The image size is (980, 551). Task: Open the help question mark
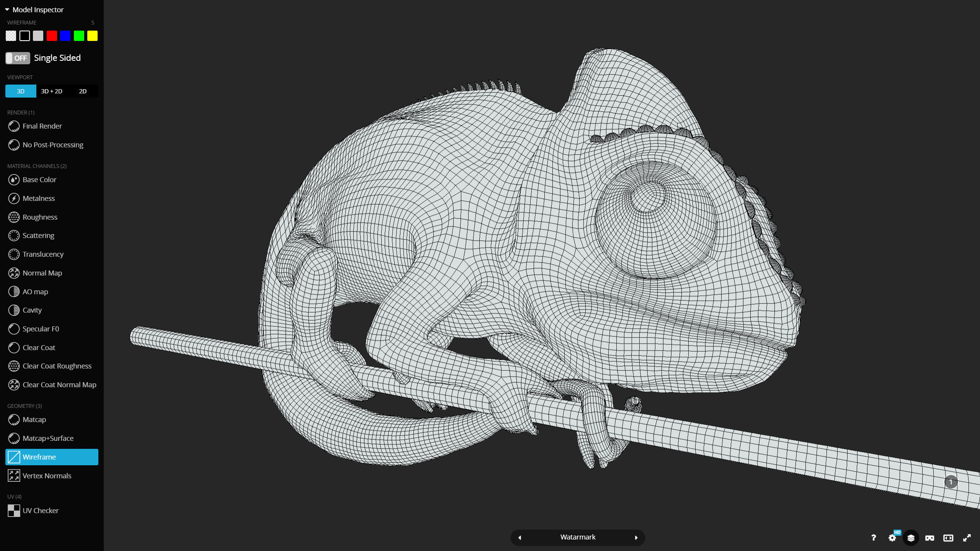(x=874, y=538)
